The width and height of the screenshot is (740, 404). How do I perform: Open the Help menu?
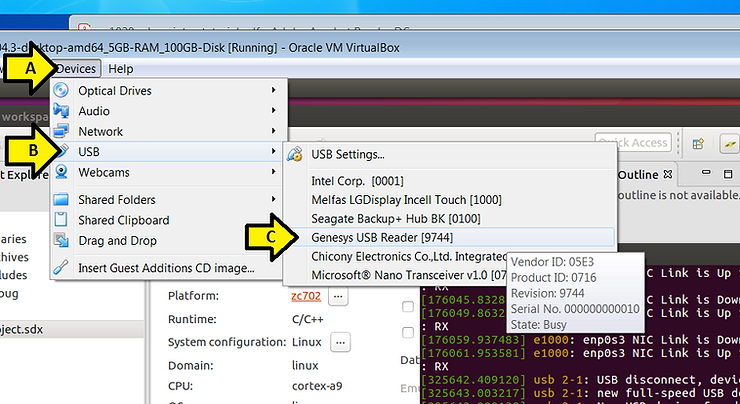point(121,69)
